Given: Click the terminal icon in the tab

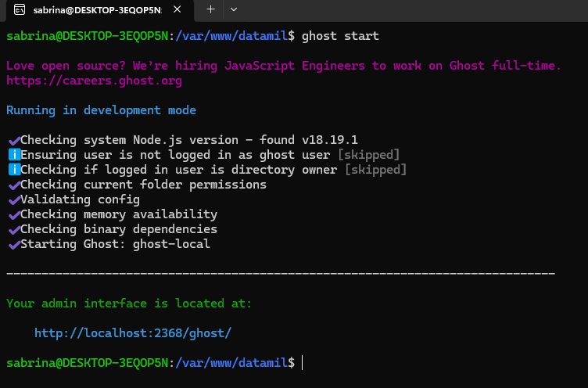Looking at the screenshot, I should (20, 9).
